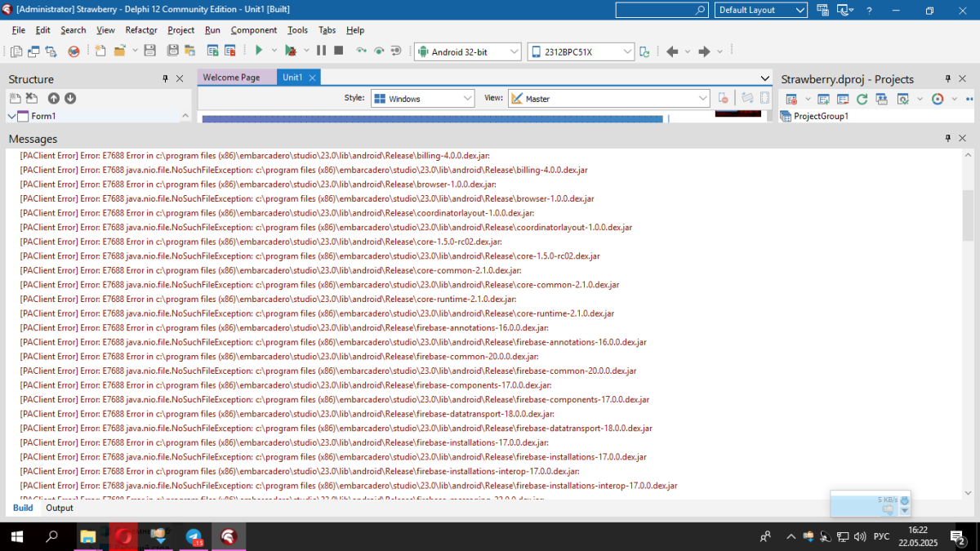This screenshot has height=551, width=980.
Task: Run the project without debugging
Action: click(x=259, y=51)
